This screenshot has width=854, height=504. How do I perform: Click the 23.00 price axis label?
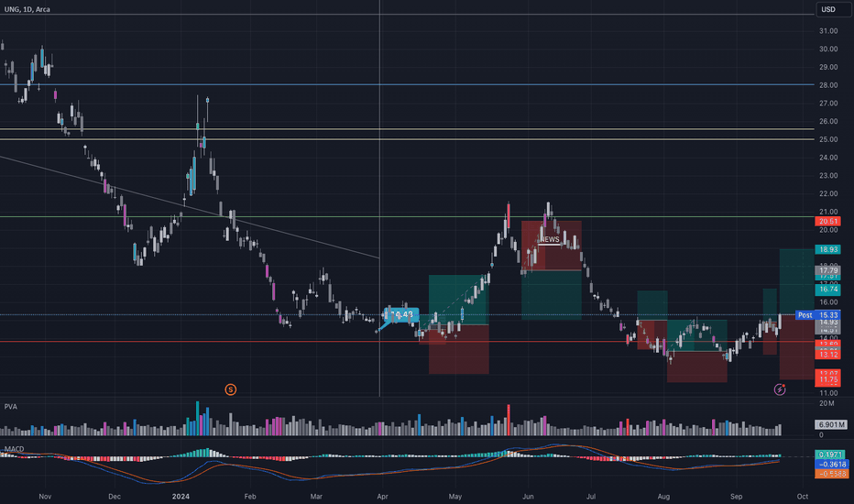pos(828,175)
